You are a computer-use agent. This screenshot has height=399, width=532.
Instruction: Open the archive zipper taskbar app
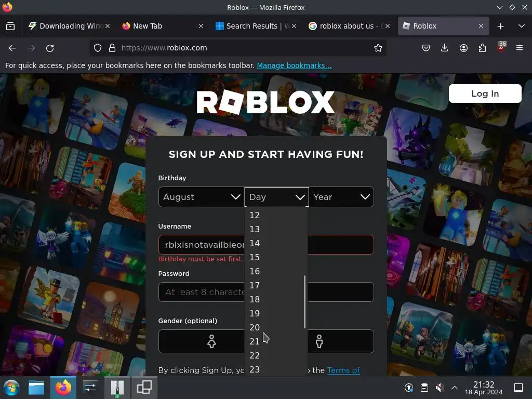point(117,388)
